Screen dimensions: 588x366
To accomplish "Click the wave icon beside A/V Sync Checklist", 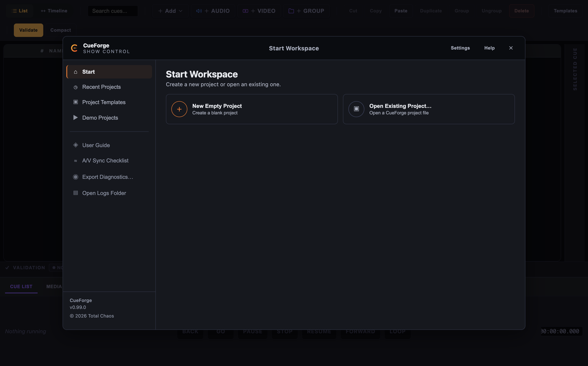I will click(x=76, y=161).
